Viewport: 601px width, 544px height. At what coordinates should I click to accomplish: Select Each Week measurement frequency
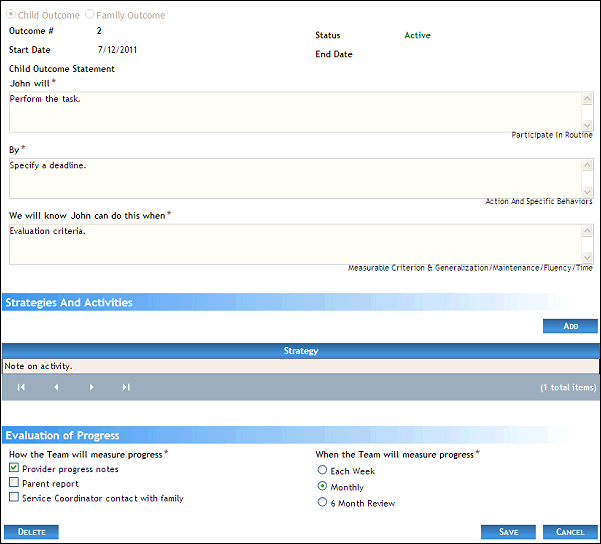coord(322,469)
